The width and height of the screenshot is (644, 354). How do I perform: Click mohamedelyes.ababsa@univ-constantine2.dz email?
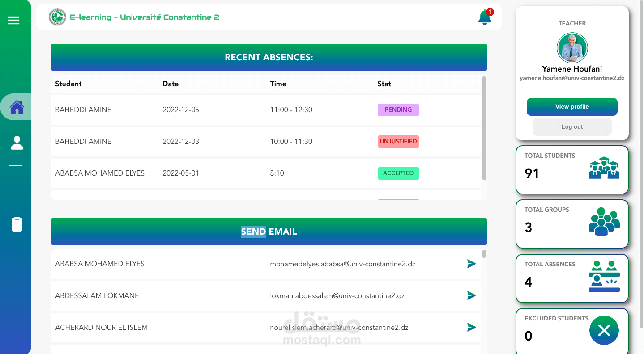pyautogui.click(x=342, y=264)
